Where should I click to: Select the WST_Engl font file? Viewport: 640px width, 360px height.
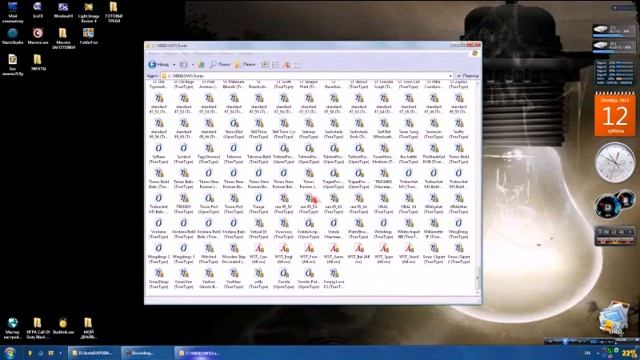click(284, 253)
